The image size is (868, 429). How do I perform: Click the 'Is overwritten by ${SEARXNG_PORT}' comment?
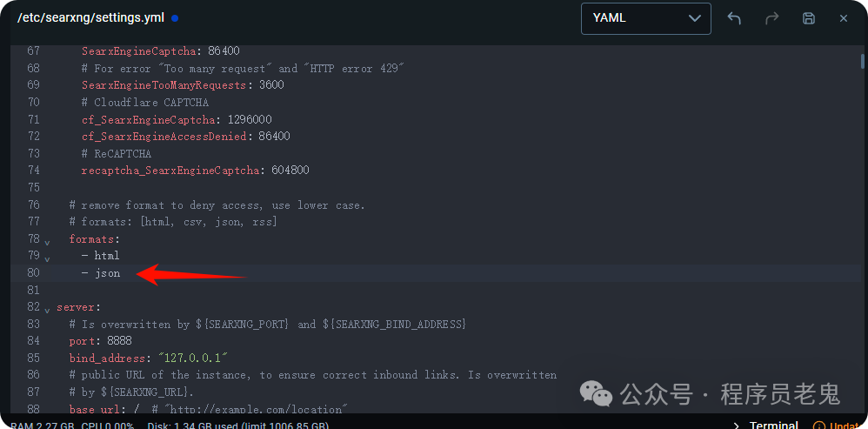[x=268, y=324]
